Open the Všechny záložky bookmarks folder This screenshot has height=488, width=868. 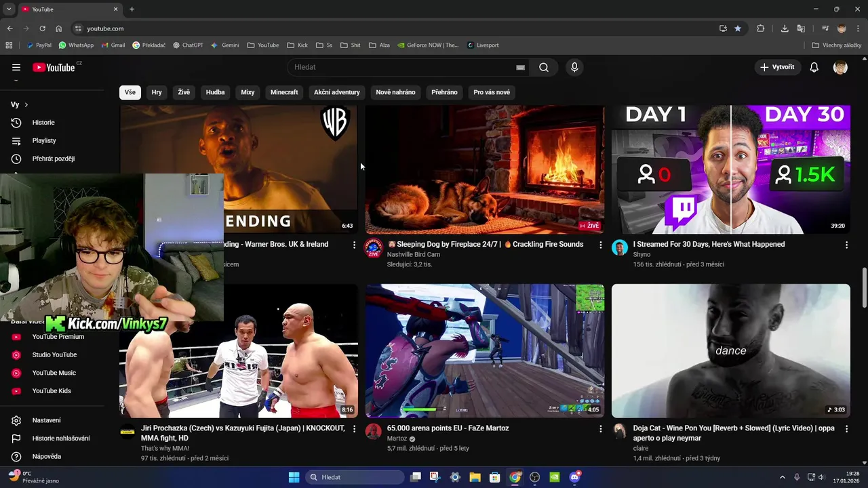pos(837,45)
